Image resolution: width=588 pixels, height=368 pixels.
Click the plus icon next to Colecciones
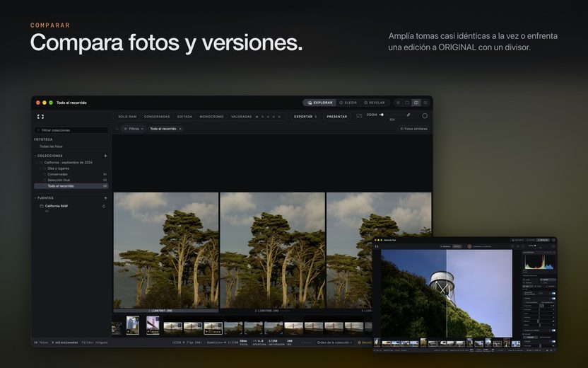[105, 156]
